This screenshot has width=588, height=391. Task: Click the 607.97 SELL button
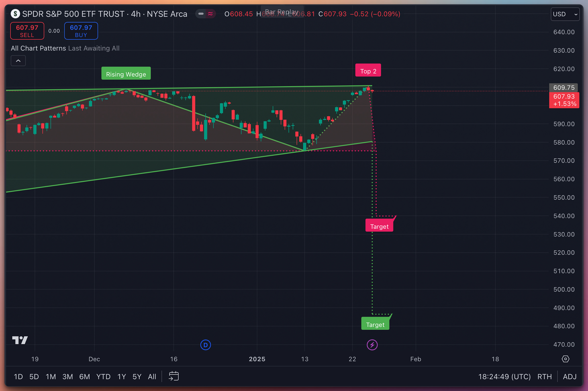point(27,31)
